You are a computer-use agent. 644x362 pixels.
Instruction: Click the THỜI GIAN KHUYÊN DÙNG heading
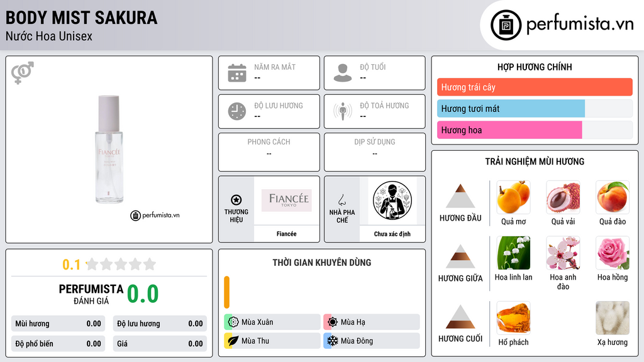[x=321, y=263]
